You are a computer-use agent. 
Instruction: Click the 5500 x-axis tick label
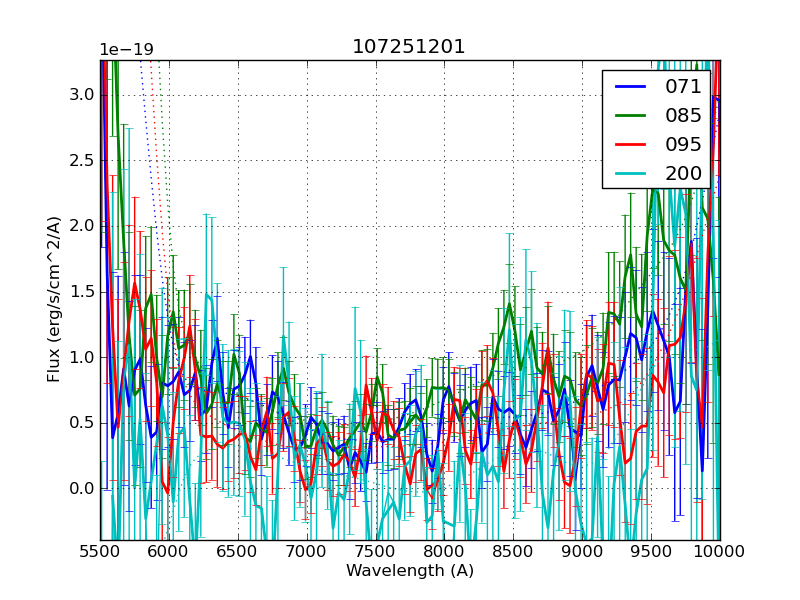point(100,551)
